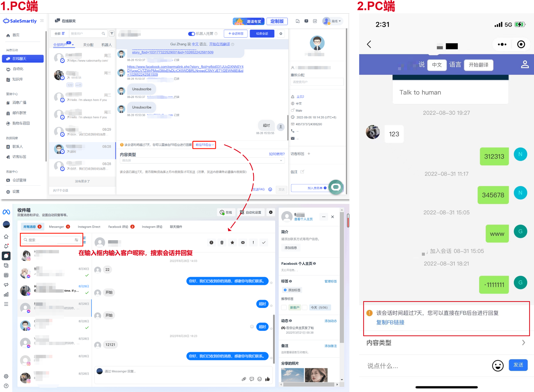The height and width of the screenshot is (392, 534).
Task: Open the bar-chart insights icon in Meta sidebar
Action: click(6, 294)
